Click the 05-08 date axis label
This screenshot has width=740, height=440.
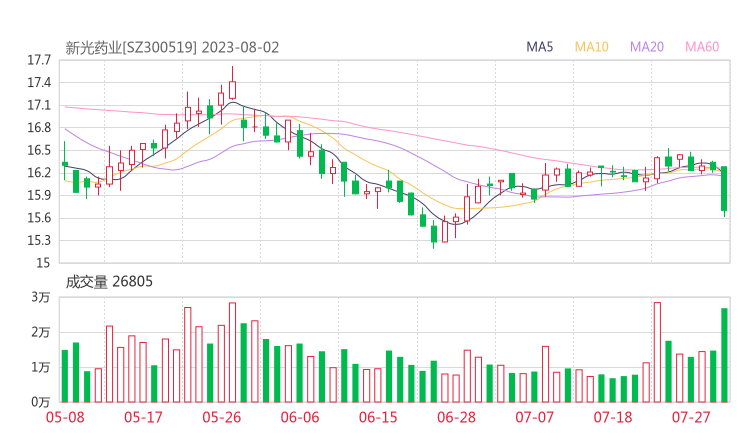65,417
